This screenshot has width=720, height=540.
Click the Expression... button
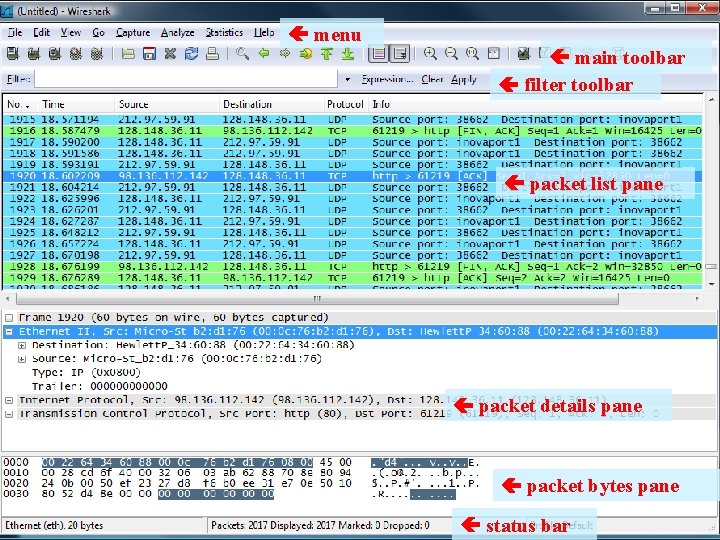387,79
